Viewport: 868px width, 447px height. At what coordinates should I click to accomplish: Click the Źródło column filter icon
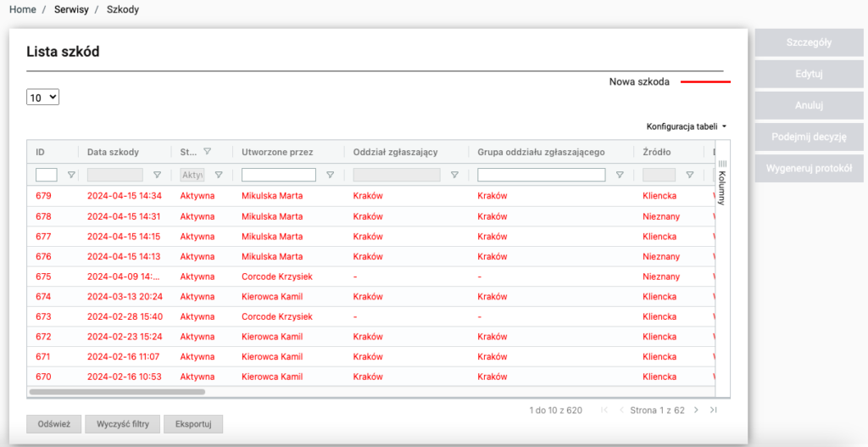point(690,175)
